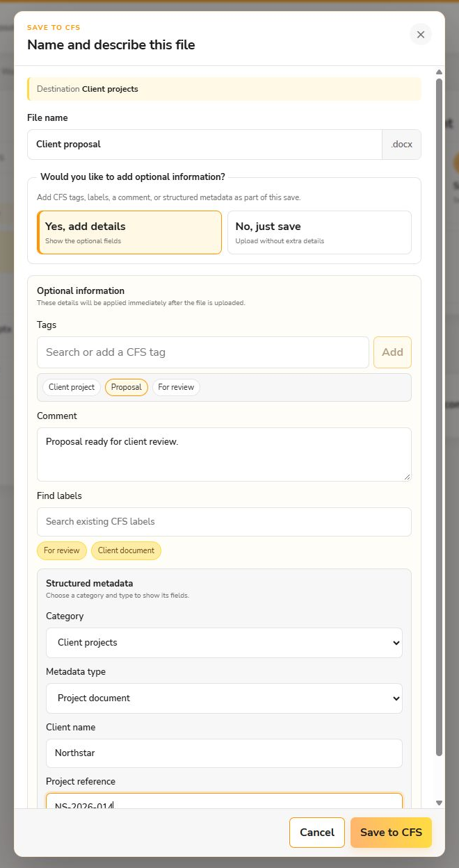Toggle the "Proposal" tag chip
Viewport: 459px width, 868px height.
[127, 387]
